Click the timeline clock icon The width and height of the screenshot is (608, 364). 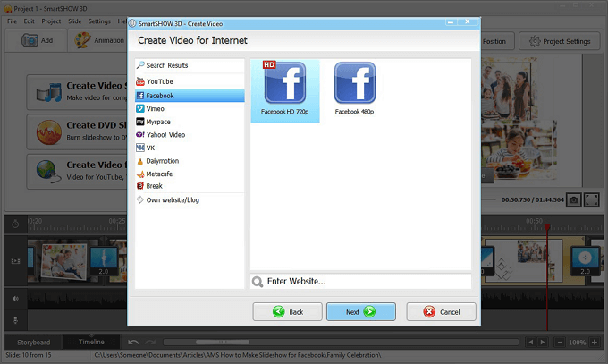[15, 224]
